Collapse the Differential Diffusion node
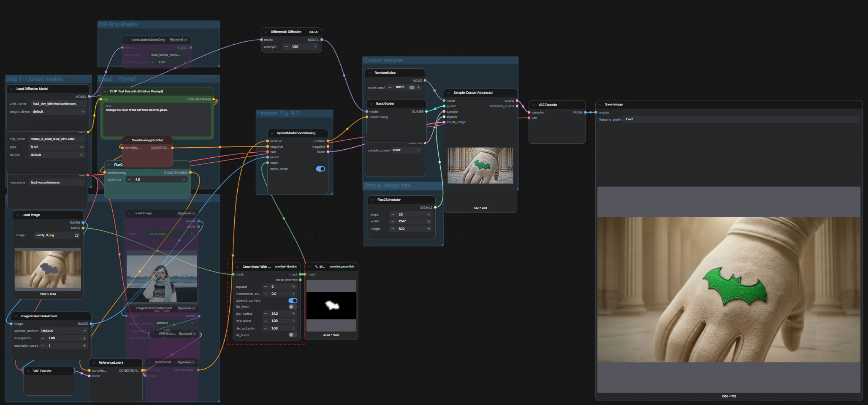 click(266, 32)
